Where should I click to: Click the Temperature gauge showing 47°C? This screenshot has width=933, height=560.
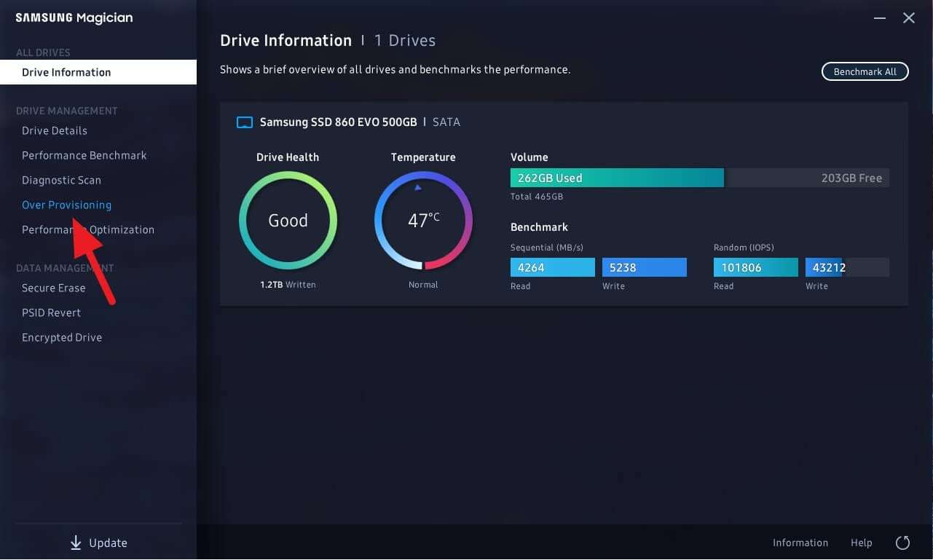click(x=423, y=220)
